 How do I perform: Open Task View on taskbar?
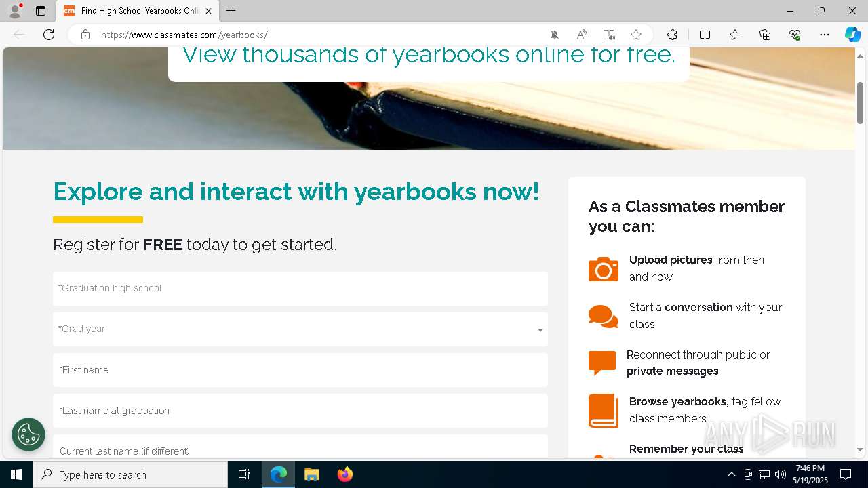pyautogui.click(x=244, y=474)
